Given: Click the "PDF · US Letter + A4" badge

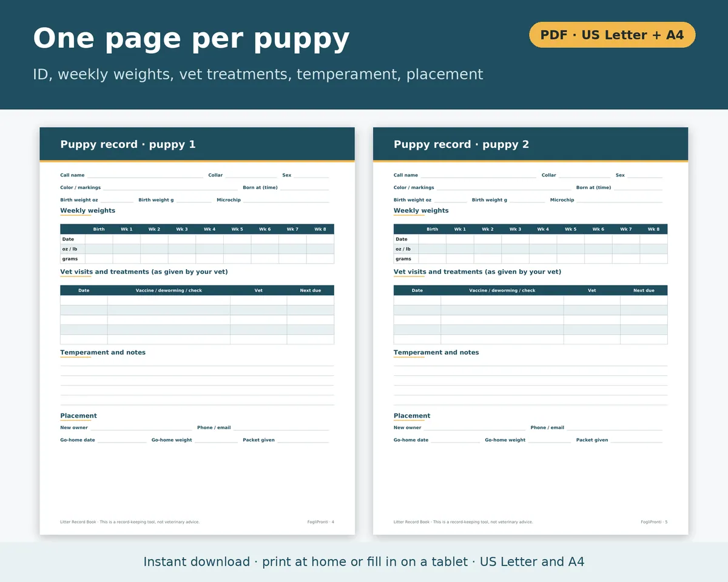Looking at the screenshot, I should pos(612,35).
